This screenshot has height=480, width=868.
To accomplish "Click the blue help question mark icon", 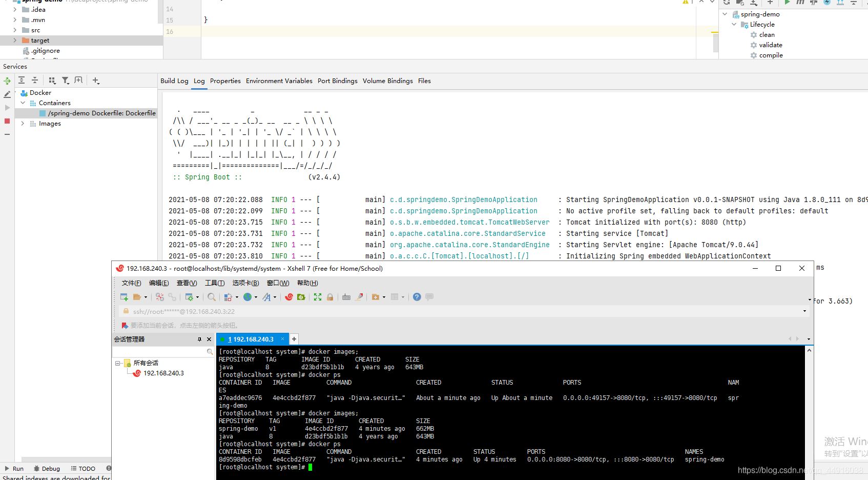I will 417,297.
